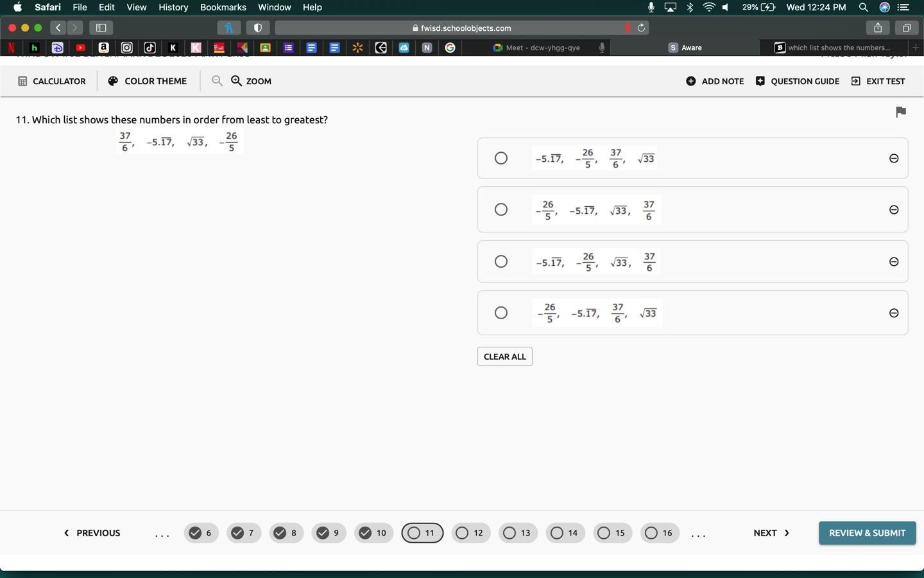This screenshot has height=578, width=924.
Task: Eliminate the fourth answer choice
Action: click(x=894, y=313)
